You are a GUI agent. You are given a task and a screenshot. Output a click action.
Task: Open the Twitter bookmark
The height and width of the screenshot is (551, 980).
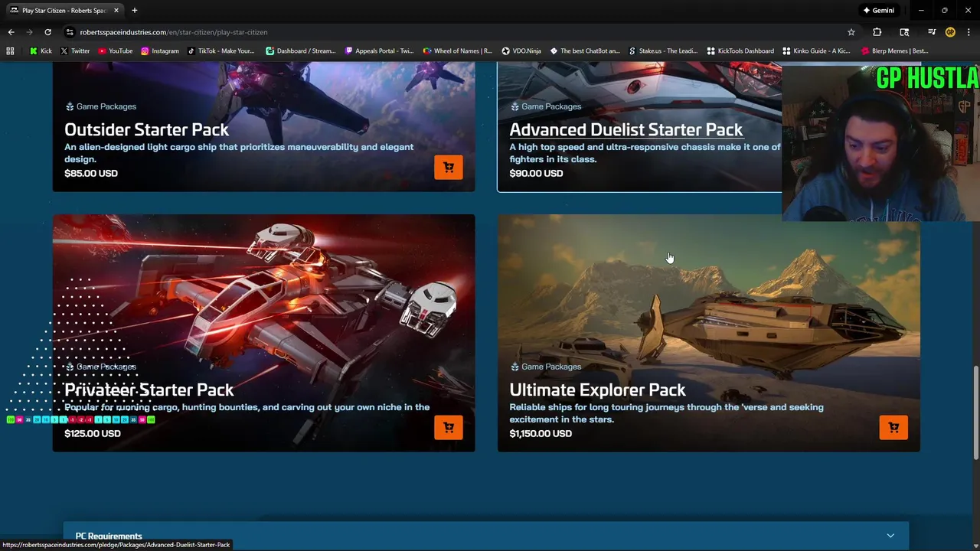(x=74, y=51)
